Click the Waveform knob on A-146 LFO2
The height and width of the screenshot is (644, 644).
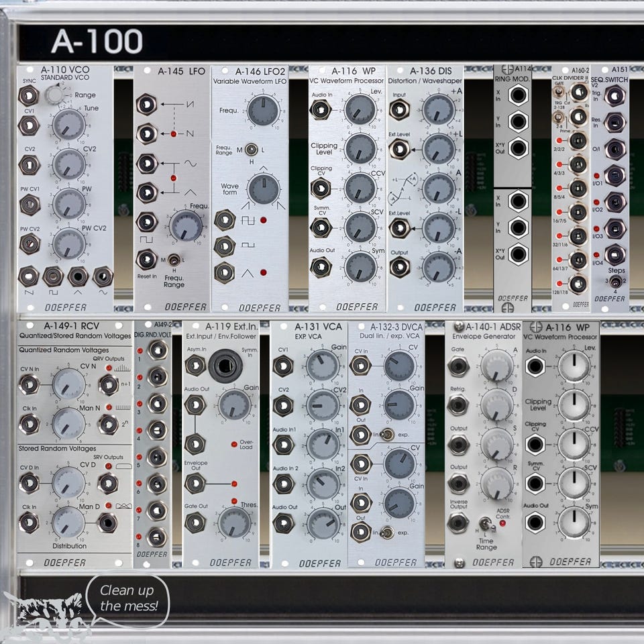tap(264, 189)
